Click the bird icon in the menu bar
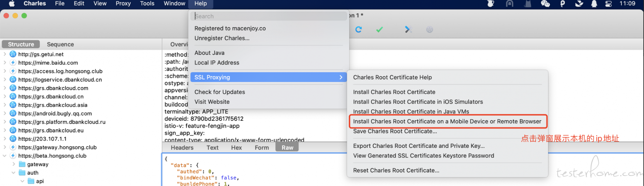This screenshot has width=644, height=186. coord(579,4)
